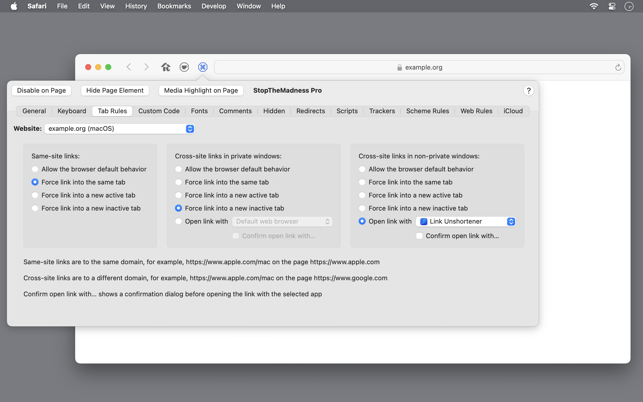This screenshot has height=402, width=643.
Task: Open the Default web browser dropdown
Action: 282,222
